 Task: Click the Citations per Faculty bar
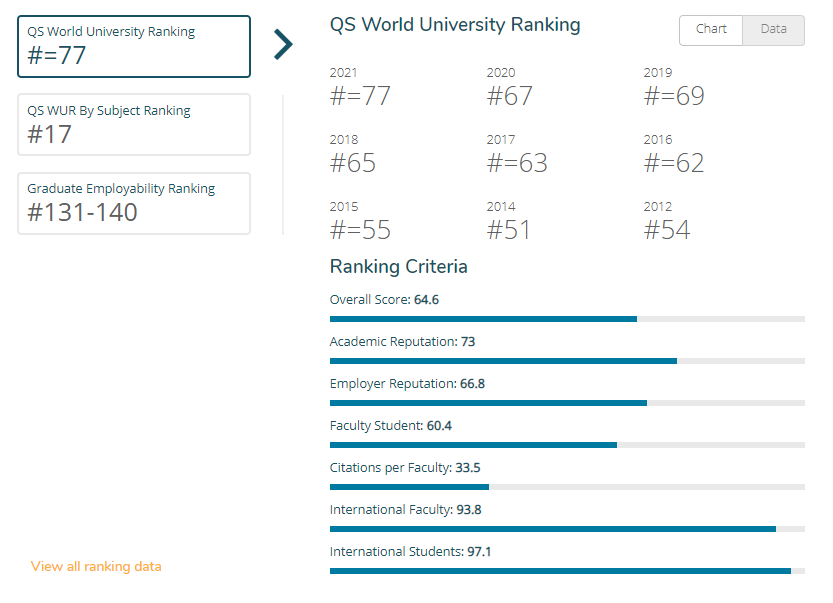(567, 487)
